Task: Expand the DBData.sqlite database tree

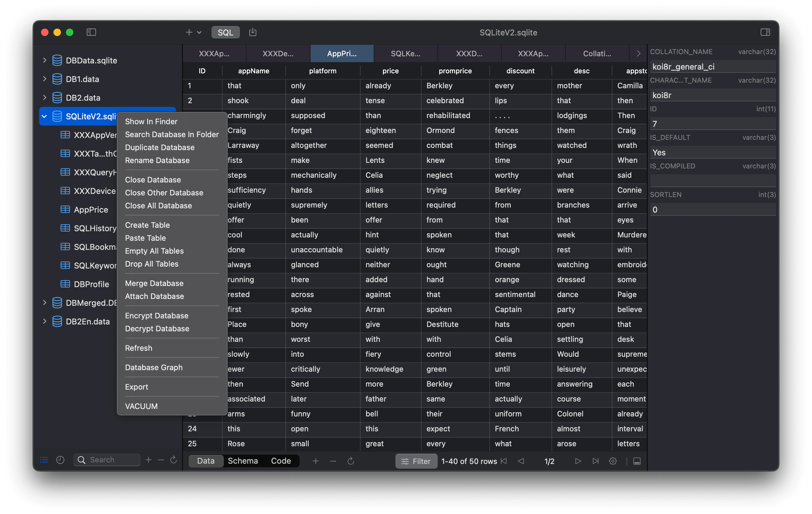Action: coord(44,60)
